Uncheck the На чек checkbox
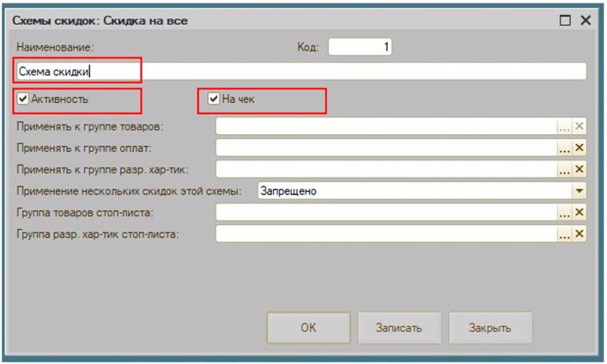 tap(214, 98)
